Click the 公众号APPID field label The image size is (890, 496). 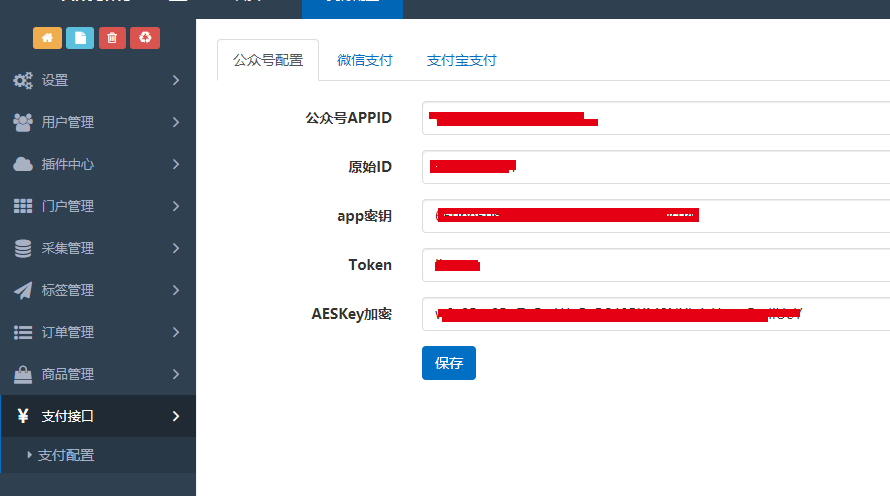click(x=349, y=118)
